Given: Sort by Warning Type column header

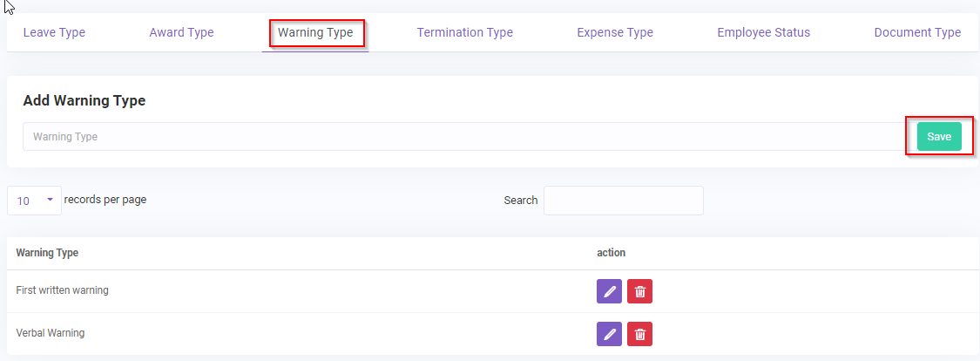Looking at the screenshot, I should [47, 253].
